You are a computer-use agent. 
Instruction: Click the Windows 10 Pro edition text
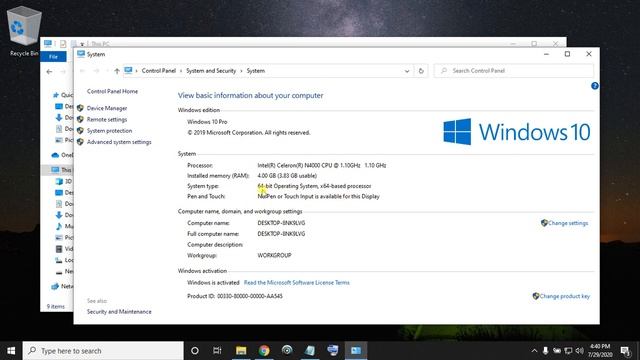(x=207, y=122)
